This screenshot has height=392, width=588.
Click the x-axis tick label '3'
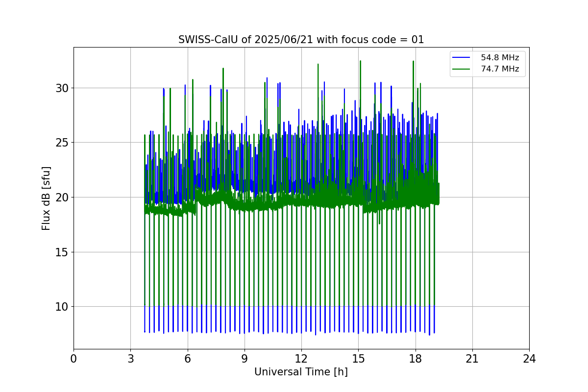[x=130, y=359]
